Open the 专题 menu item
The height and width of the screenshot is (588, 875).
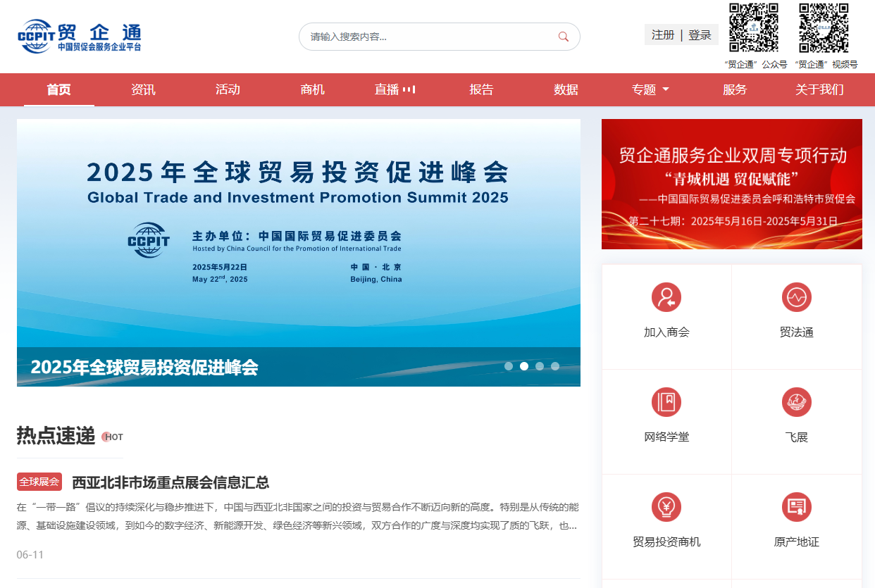point(644,89)
